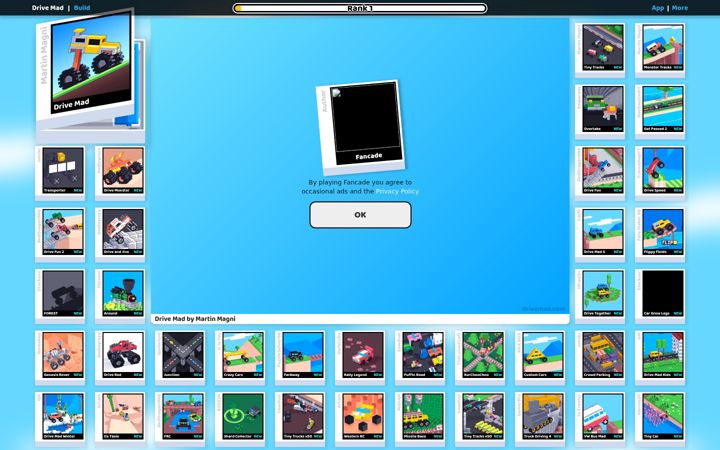Open the Drive Speed game
720x450 pixels.
point(660,173)
